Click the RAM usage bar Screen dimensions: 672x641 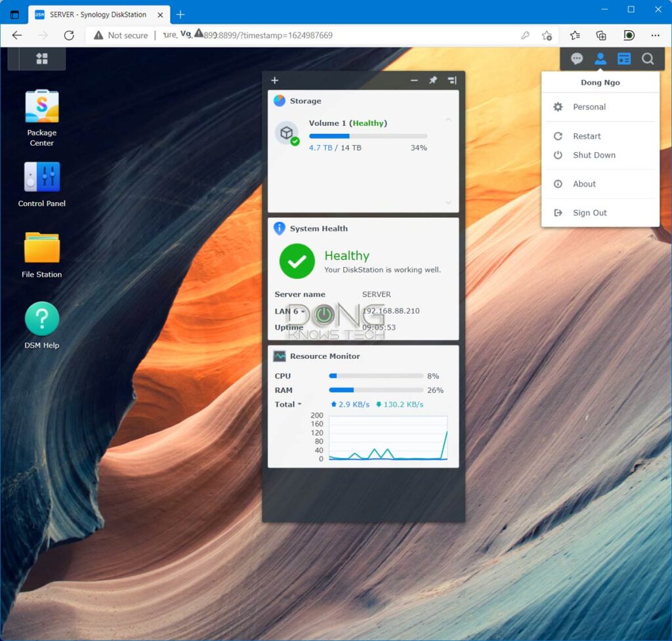pos(376,390)
